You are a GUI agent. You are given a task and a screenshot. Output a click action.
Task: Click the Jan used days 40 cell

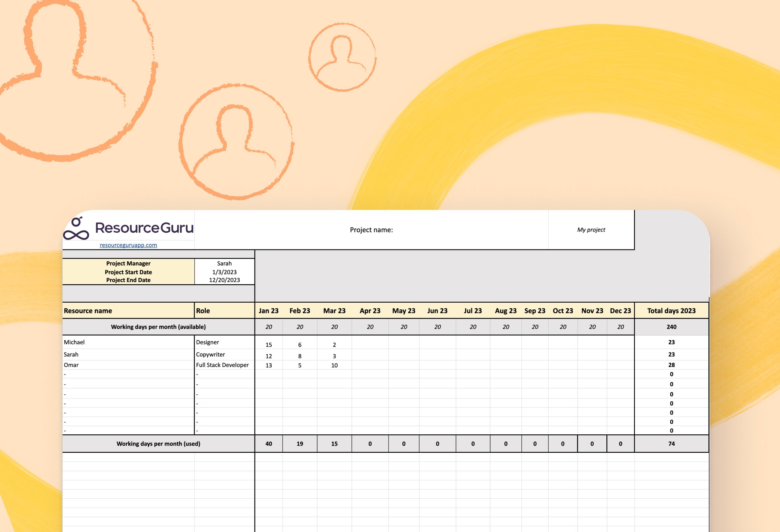tap(268, 444)
